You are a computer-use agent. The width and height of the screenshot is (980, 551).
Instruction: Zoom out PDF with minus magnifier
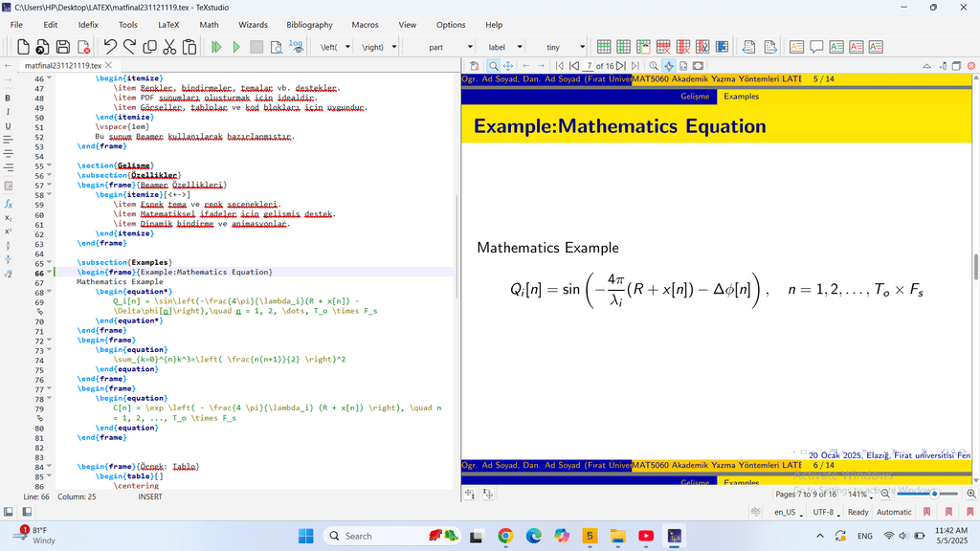click(x=885, y=494)
